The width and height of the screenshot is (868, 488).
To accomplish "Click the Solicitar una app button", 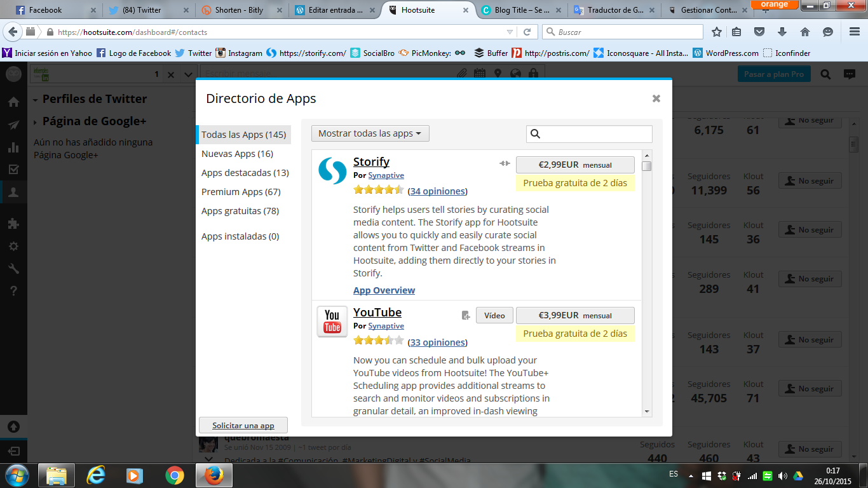I will click(x=243, y=426).
